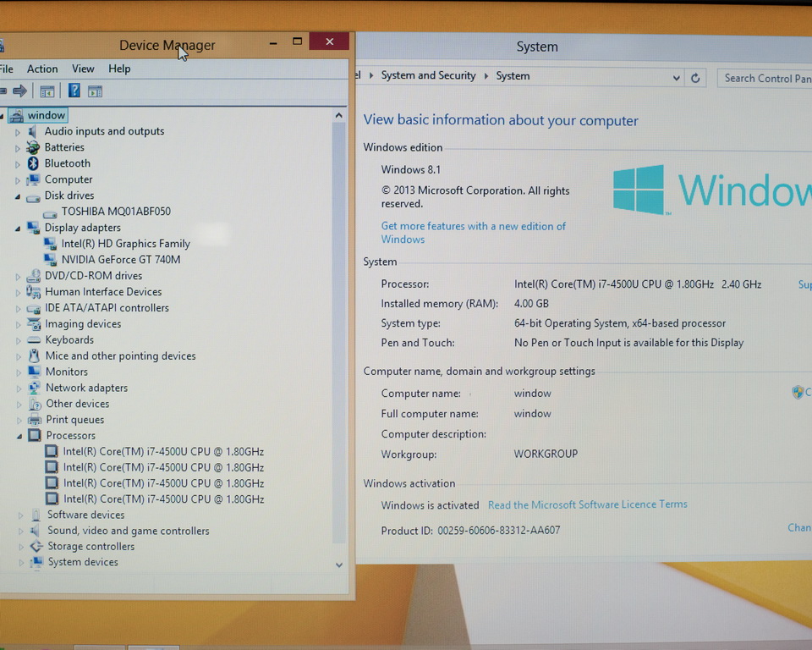The image size is (812, 650).
Task: Collapse the Processors node
Action: tap(19, 437)
